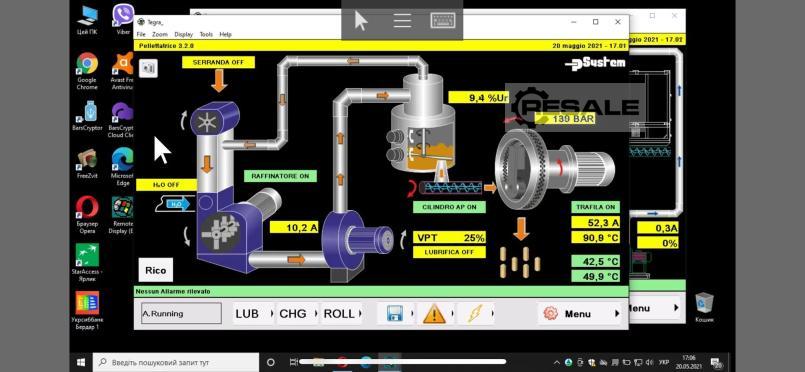Expand the CHG button arrow
This screenshot has height=372, width=805.
pos(316,313)
